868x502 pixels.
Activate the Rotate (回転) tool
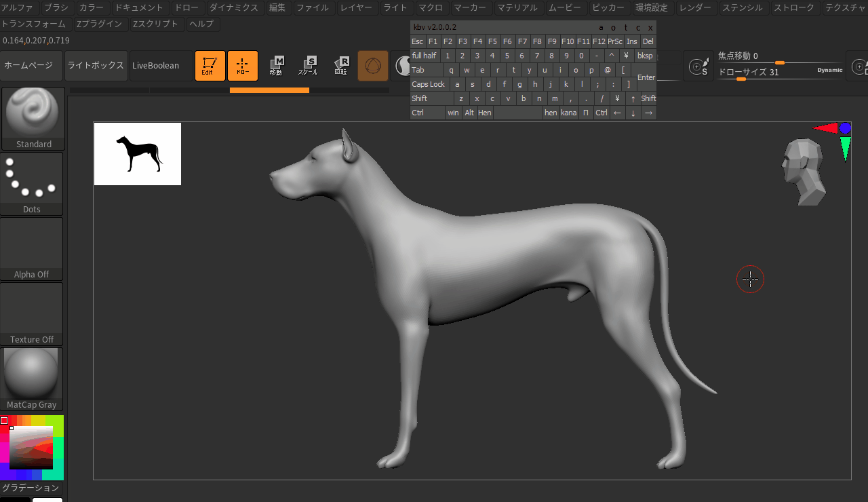coord(340,65)
